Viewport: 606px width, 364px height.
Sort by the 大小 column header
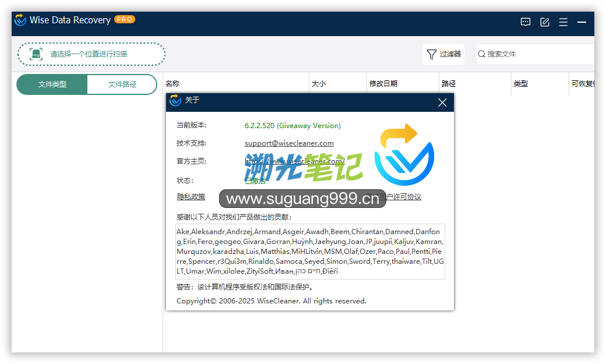319,84
